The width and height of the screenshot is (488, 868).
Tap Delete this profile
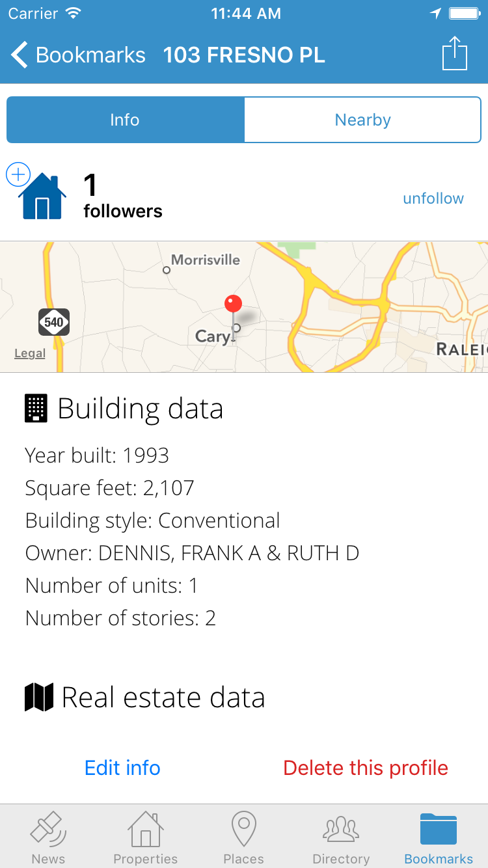click(366, 768)
